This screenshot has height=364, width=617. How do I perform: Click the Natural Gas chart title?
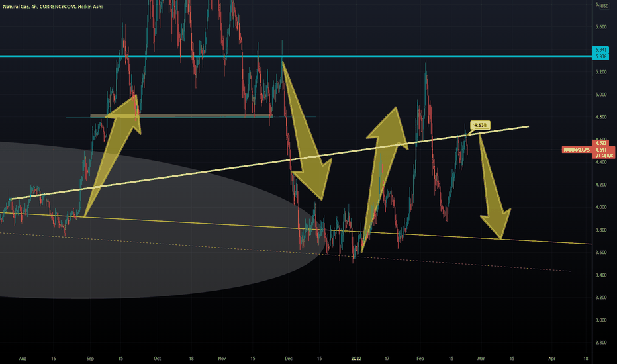[53, 7]
